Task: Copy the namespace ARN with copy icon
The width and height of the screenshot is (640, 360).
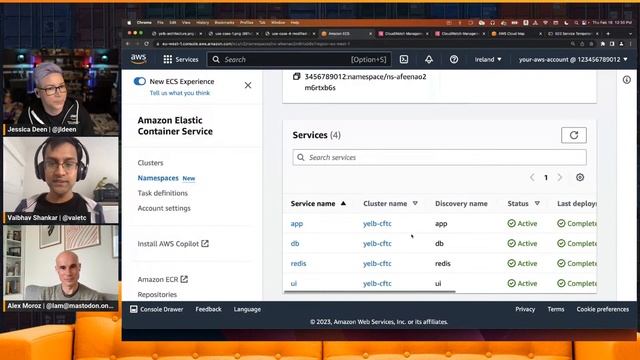Action: click(297, 76)
